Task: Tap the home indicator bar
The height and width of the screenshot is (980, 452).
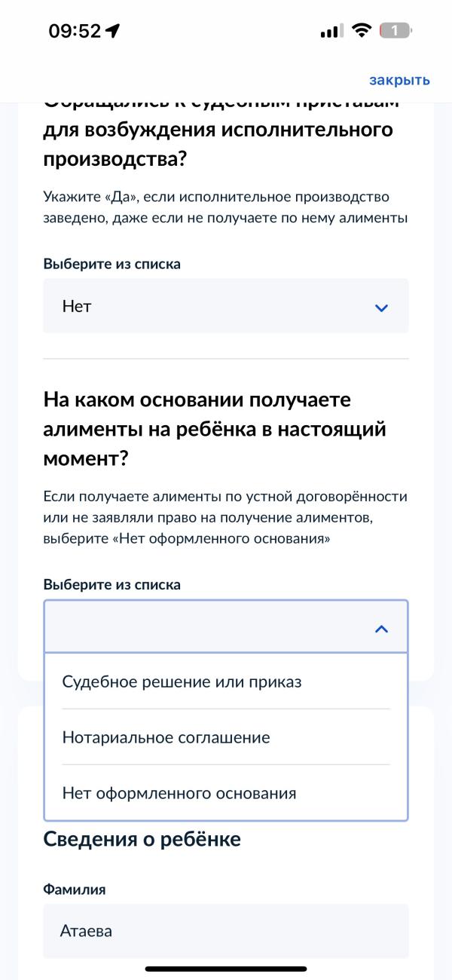Action: [x=226, y=969]
